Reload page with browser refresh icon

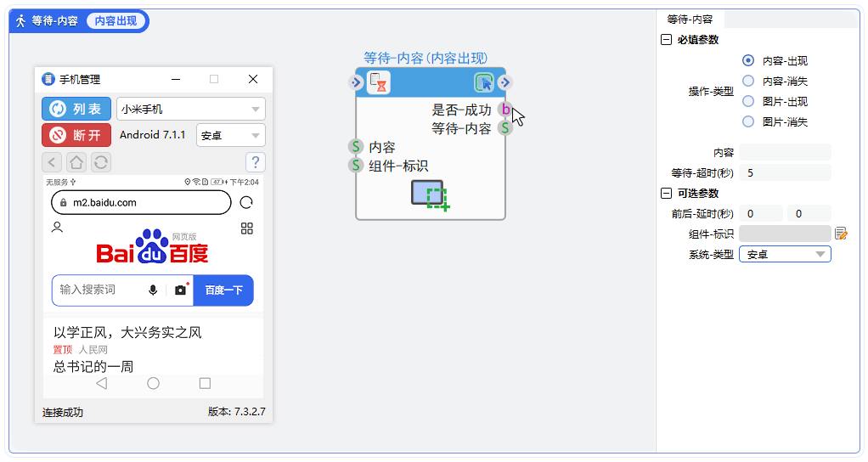tap(246, 202)
